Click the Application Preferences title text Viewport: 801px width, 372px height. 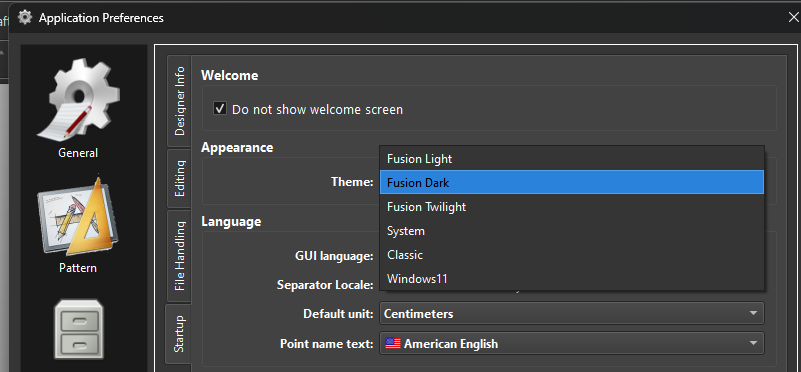point(101,18)
